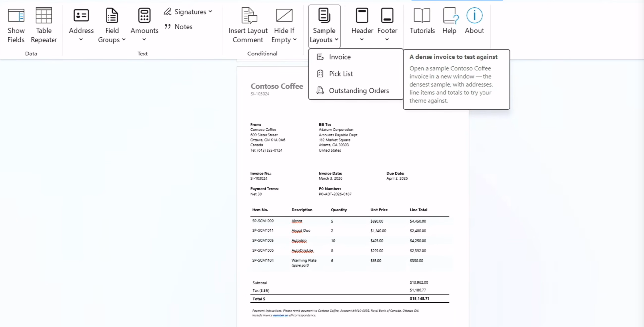Open the Tutorials book icon
This screenshot has width=644, height=327.
[x=422, y=15]
